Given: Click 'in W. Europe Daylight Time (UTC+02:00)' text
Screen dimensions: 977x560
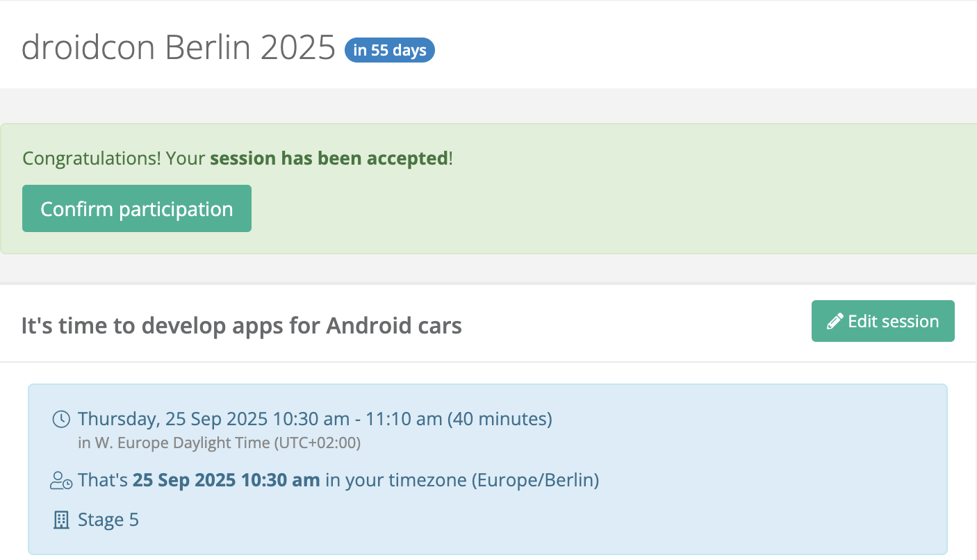Looking at the screenshot, I should tap(220, 443).
